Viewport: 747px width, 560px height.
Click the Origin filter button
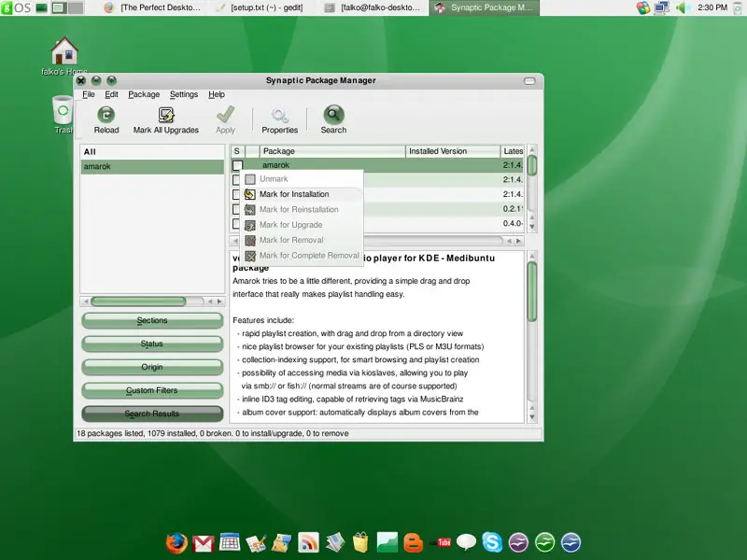coord(152,367)
